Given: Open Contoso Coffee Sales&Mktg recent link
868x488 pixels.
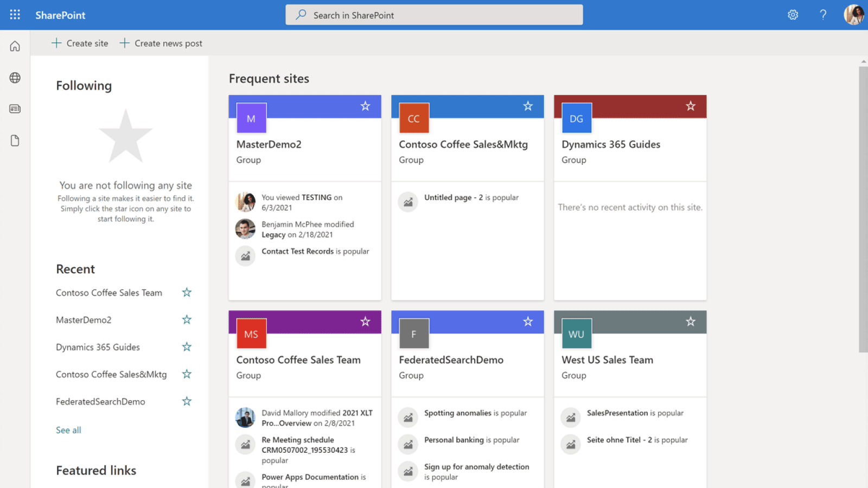Looking at the screenshot, I should click(111, 374).
